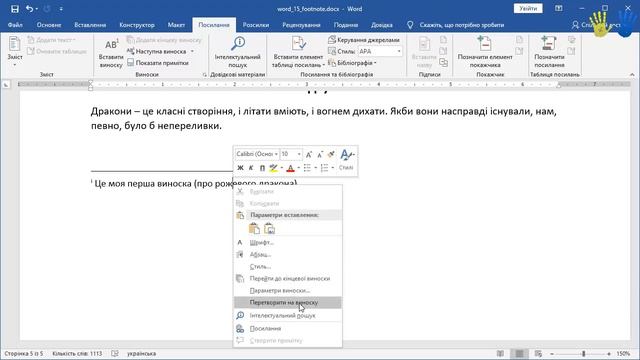Switch to print layout view in status bar
Image resolution: width=640 pixels, height=360 pixels.
coord(519,353)
